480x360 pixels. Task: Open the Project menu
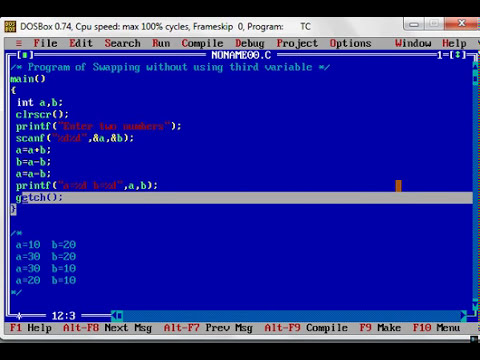(x=297, y=43)
